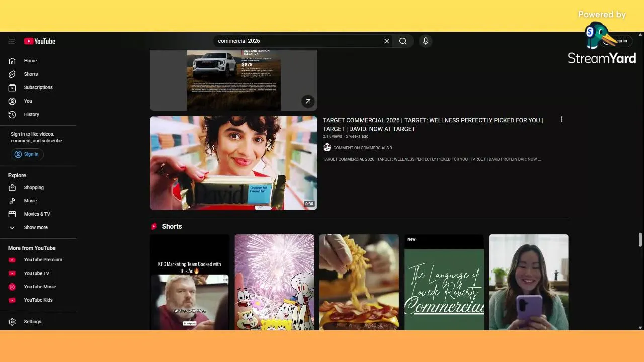644x362 pixels.
Task: Click the page vertical scrollbar thumb
Action: pyautogui.click(x=640, y=240)
